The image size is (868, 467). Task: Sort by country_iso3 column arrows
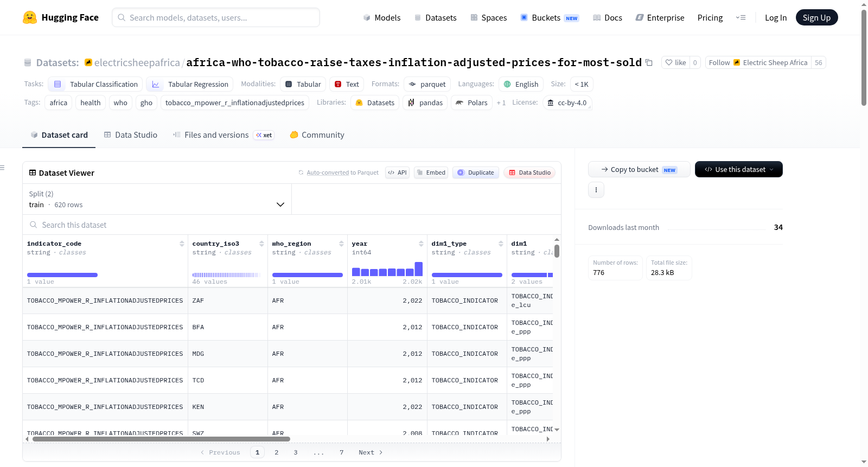(261, 244)
